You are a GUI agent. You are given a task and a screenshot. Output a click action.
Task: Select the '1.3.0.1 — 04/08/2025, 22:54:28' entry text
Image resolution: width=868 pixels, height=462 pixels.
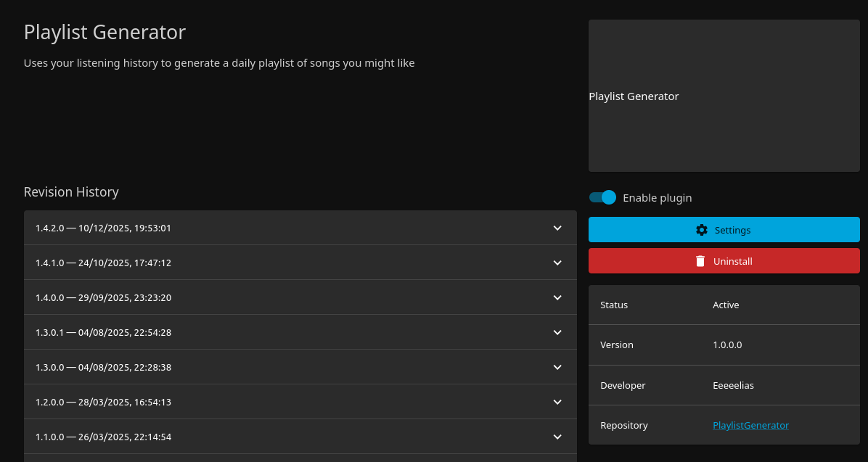click(103, 333)
